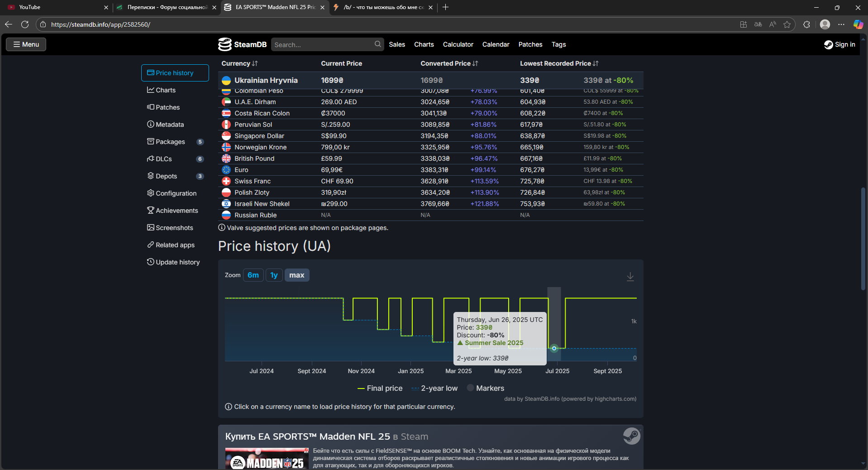Open the Madden NFL 25 game thumbnail
The width and height of the screenshot is (868, 470).
tap(267, 459)
